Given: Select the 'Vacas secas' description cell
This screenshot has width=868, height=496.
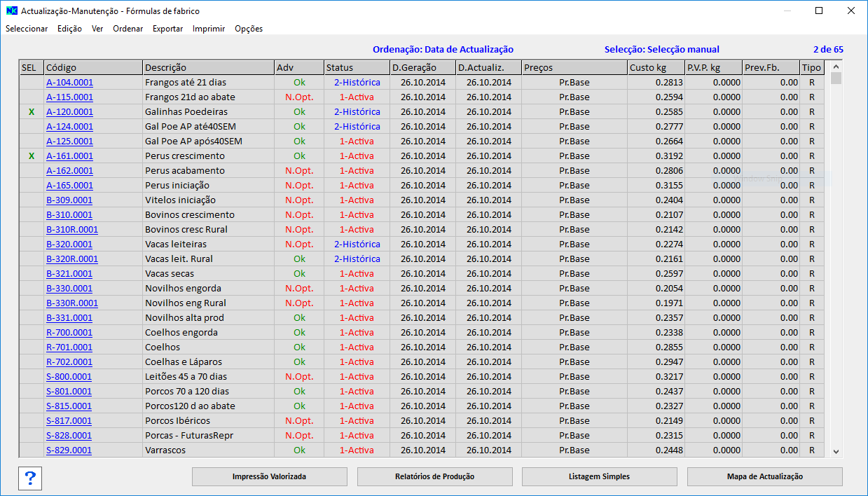Looking at the screenshot, I should click(209, 274).
